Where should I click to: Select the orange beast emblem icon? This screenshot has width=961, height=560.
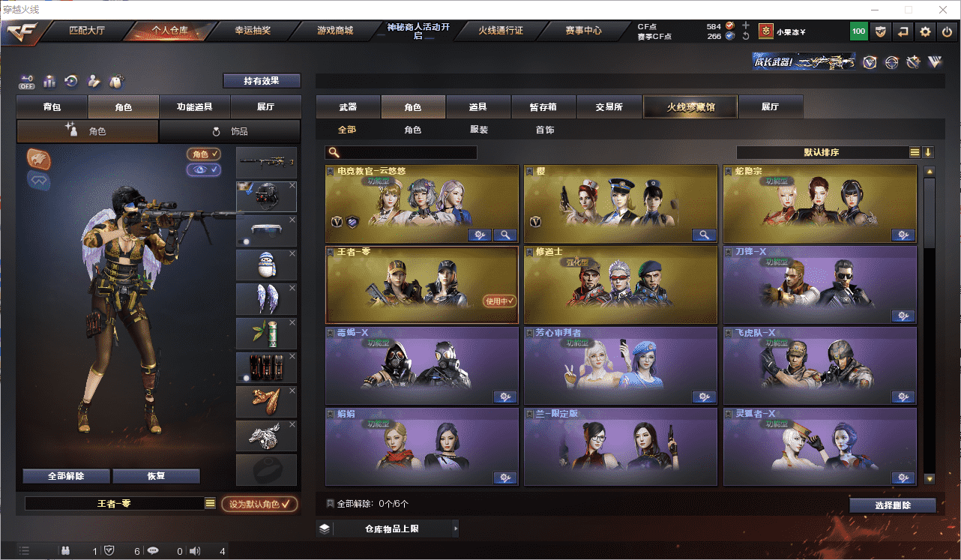pos(39,159)
